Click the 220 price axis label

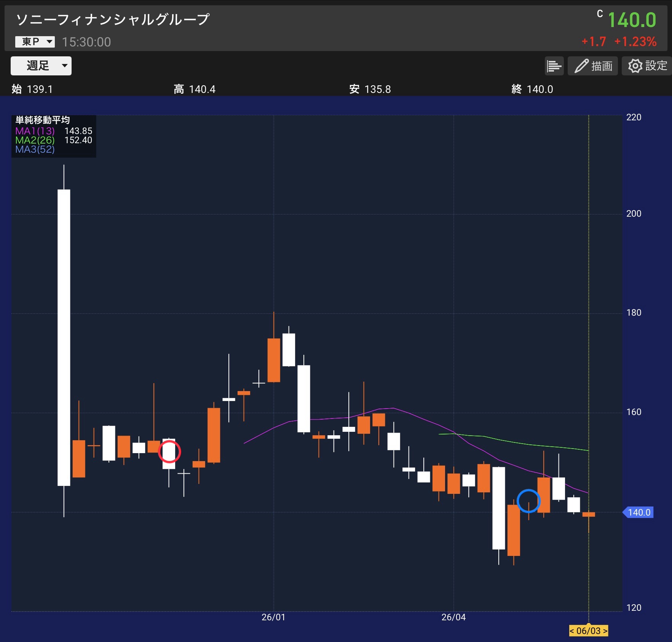tap(634, 117)
